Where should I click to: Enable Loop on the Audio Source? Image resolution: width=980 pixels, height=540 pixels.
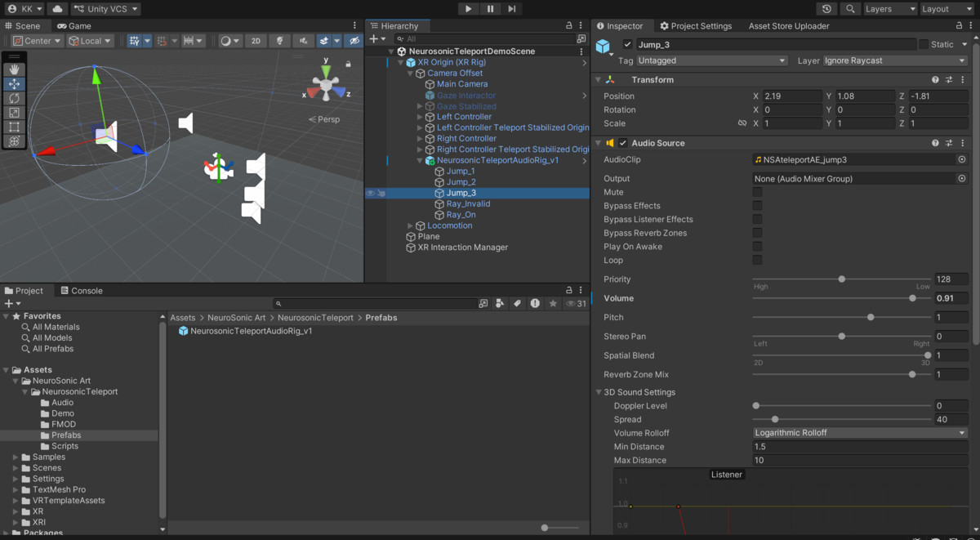tap(757, 260)
